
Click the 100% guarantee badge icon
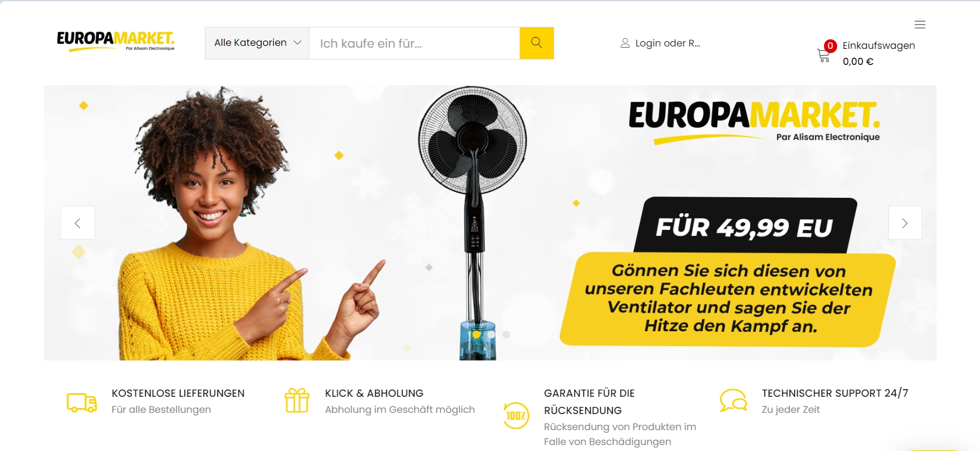coord(516,415)
